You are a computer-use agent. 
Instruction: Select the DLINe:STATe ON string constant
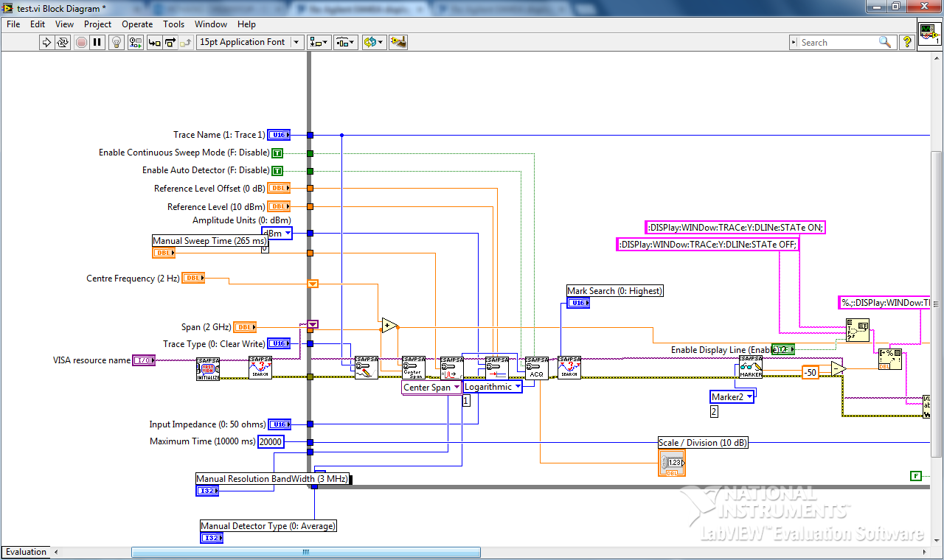(x=735, y=227)
